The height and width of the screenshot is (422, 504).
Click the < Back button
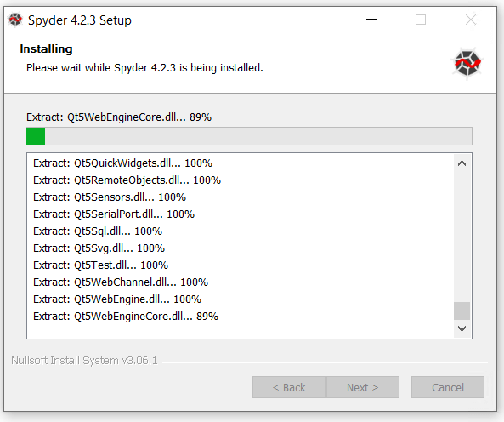[x=289, y=387]
